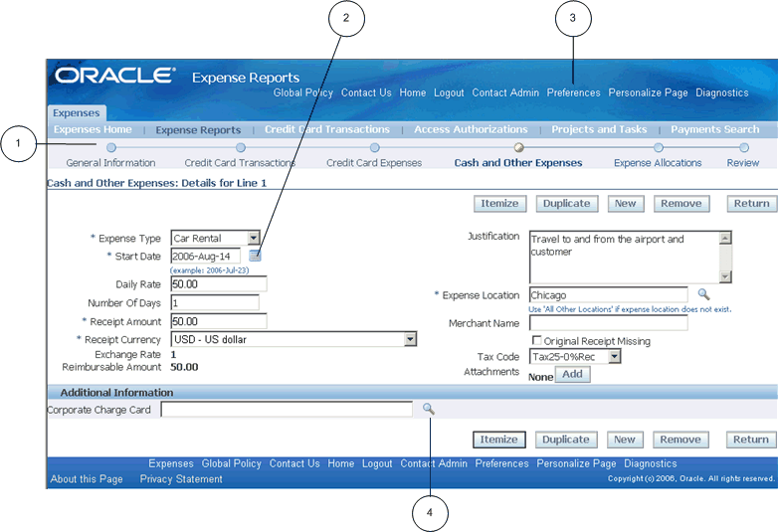This screenshot has width=779, height=532.
Task: Click the Expense Location field containing Chicago
Action: click(609, 295)
